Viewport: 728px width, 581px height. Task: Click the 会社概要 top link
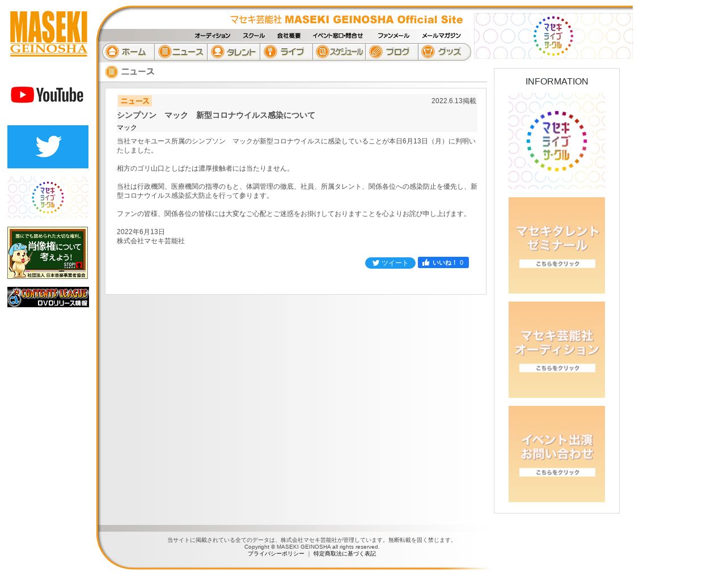289,36
